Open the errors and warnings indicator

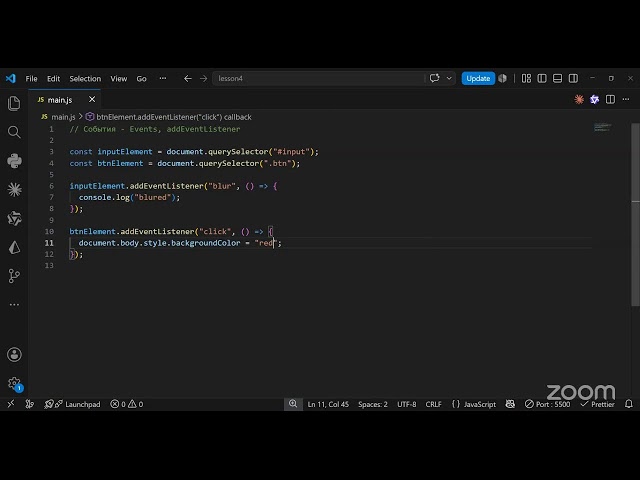pyautogui.click(x=127, y=404)
